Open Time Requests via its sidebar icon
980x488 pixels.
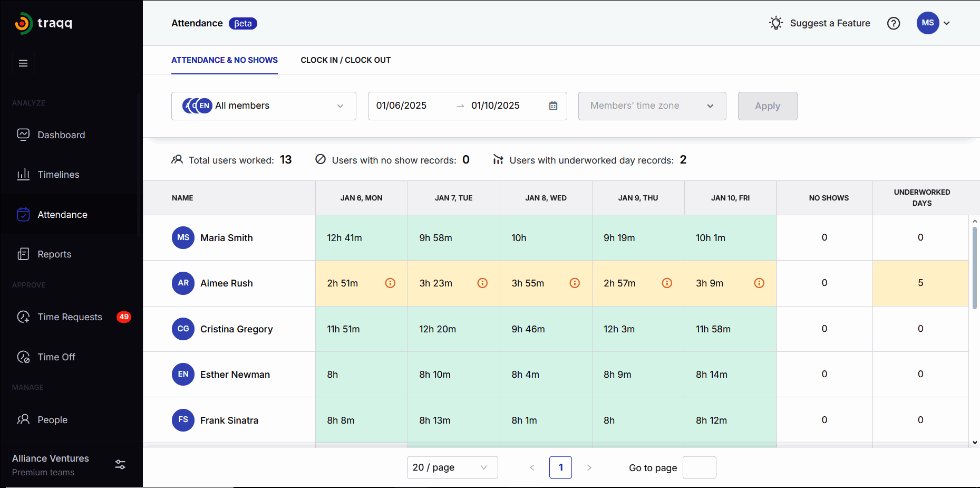pos(23,317)
